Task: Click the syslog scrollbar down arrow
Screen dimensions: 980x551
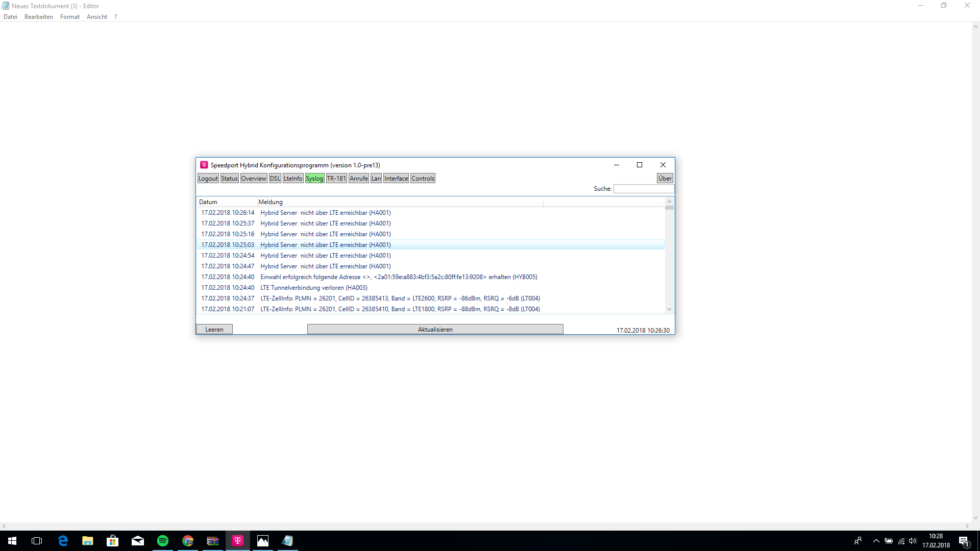Action: tap(670, 310)
